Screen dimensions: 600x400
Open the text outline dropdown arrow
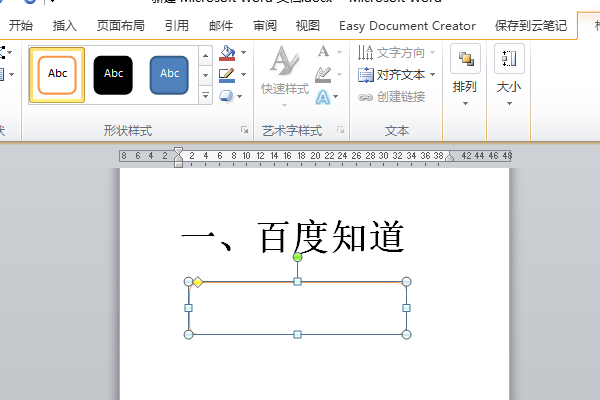pyautogui.click(x=339, y=74)
